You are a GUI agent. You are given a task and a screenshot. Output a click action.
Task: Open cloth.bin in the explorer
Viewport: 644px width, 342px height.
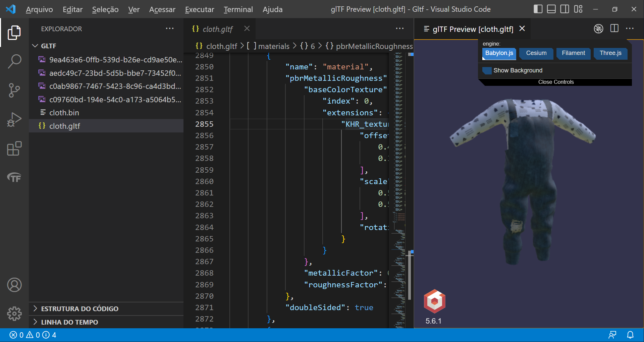click(x=106, y=113)
